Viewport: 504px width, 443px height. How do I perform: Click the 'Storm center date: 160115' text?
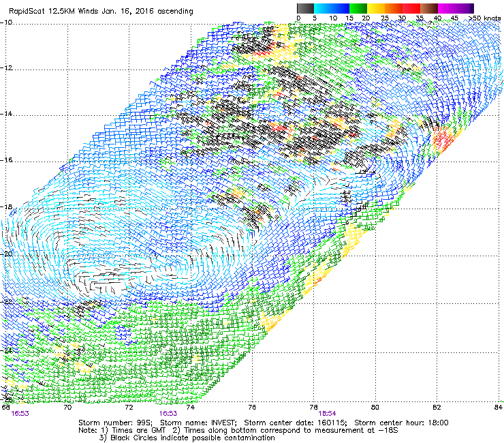click(296, 423)
